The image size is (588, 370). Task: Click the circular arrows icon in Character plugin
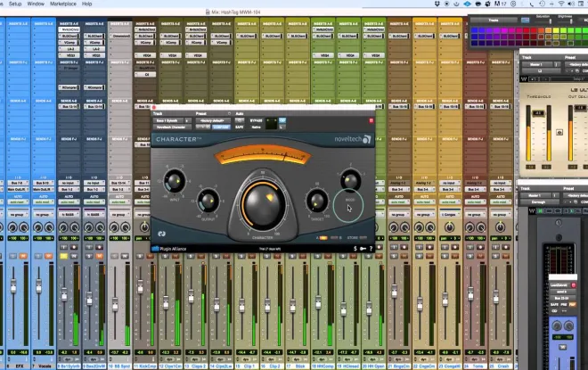(x=161, y=234)
